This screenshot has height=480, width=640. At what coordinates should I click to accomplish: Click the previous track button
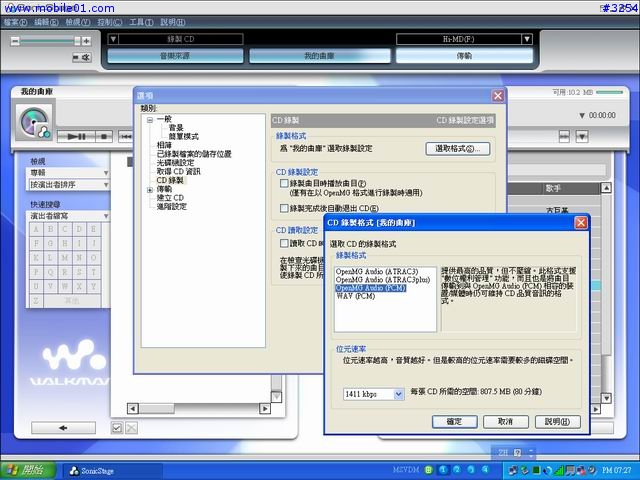tap(126, 136)
